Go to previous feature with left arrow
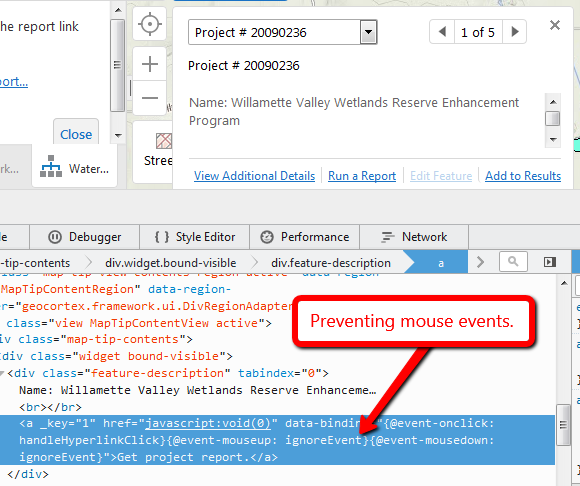Viewport: 580px width, 486px height. click(442, 32)
